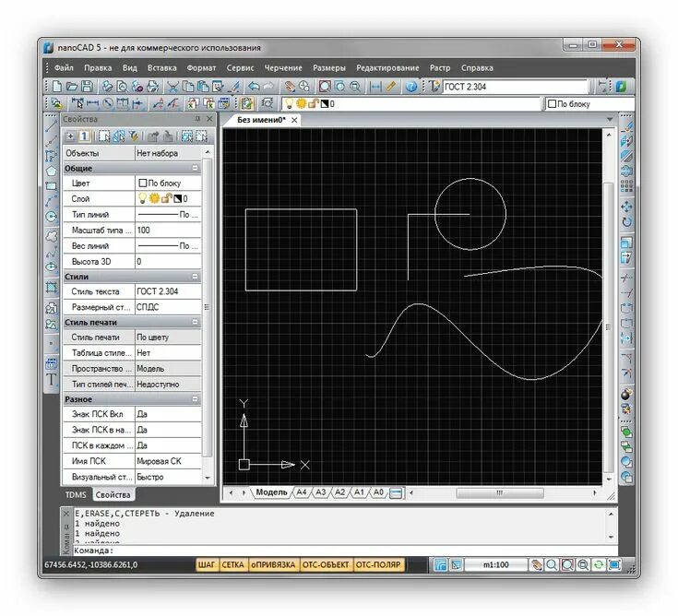Screen dimensions: 678x616
Task: Open help with the blue question icon
Action: (411, 87)
